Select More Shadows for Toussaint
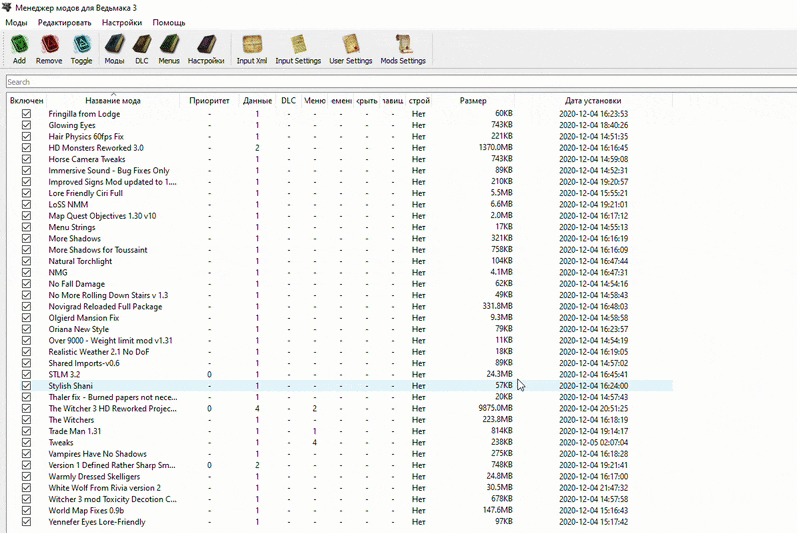The width and height of the screenshot is (797, 533). click(x=98, y=250)
